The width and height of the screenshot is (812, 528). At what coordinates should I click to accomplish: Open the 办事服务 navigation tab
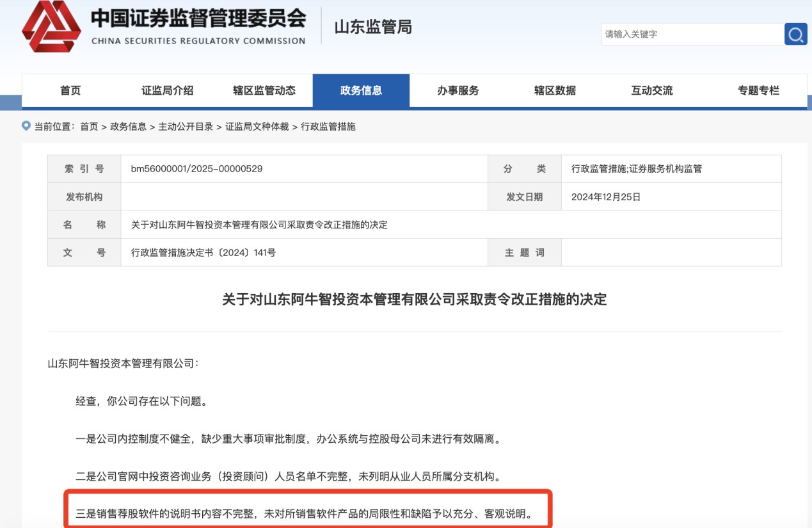(x=458, y=90)
